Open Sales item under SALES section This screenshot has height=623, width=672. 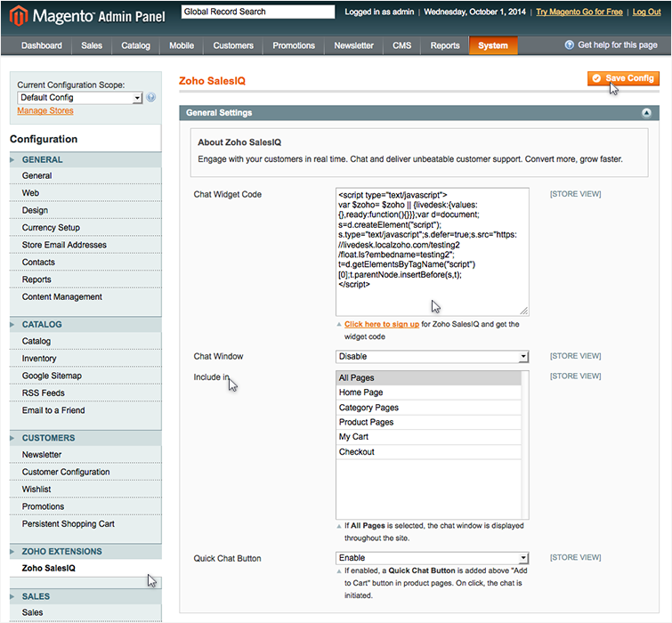(x=85, y=612)
